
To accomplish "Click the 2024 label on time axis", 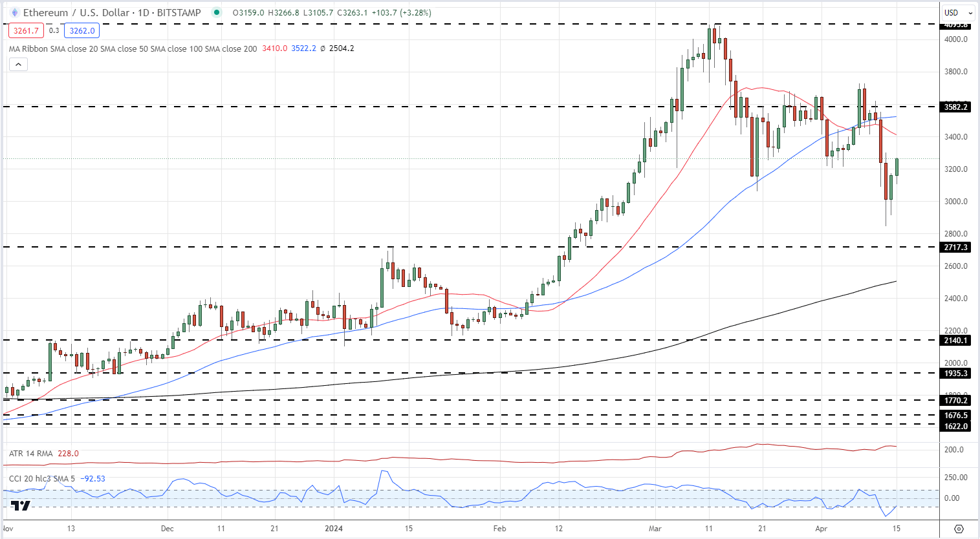I will coord(334,528).
